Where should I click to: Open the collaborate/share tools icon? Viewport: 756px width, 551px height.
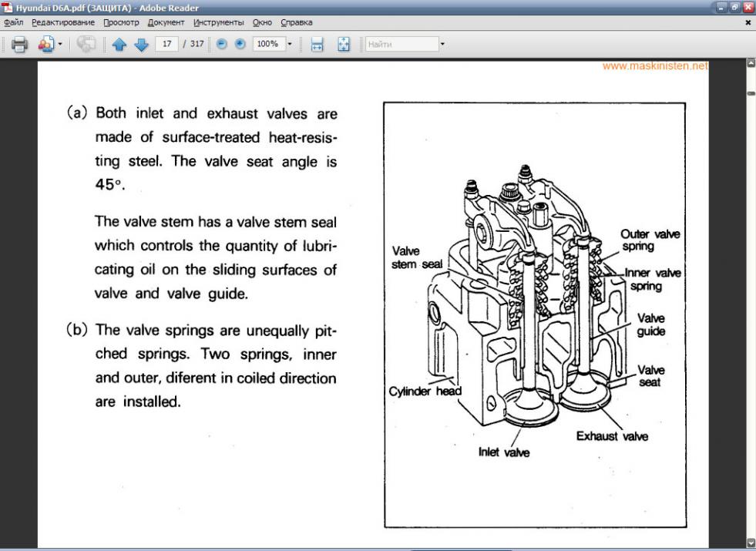45,45
